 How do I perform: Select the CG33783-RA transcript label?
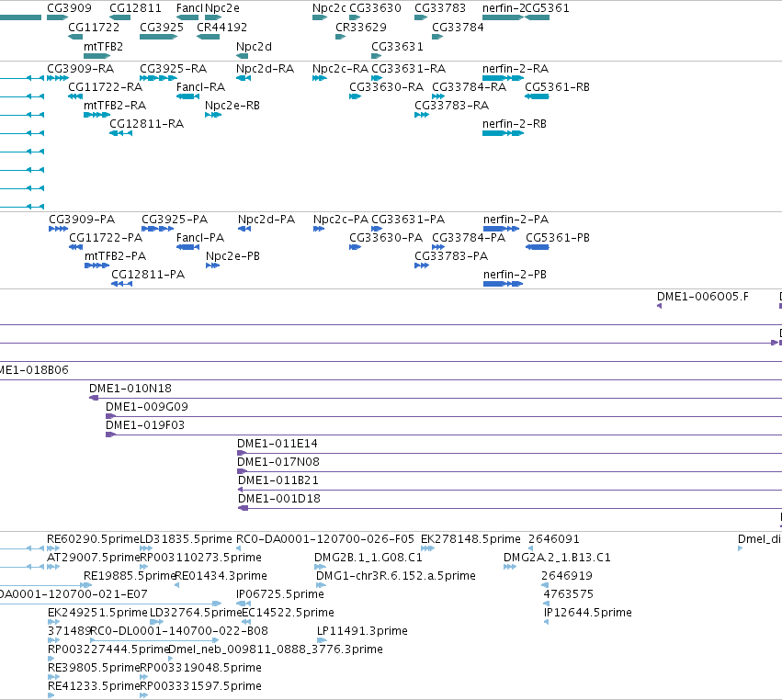click(x=452, y=106)
